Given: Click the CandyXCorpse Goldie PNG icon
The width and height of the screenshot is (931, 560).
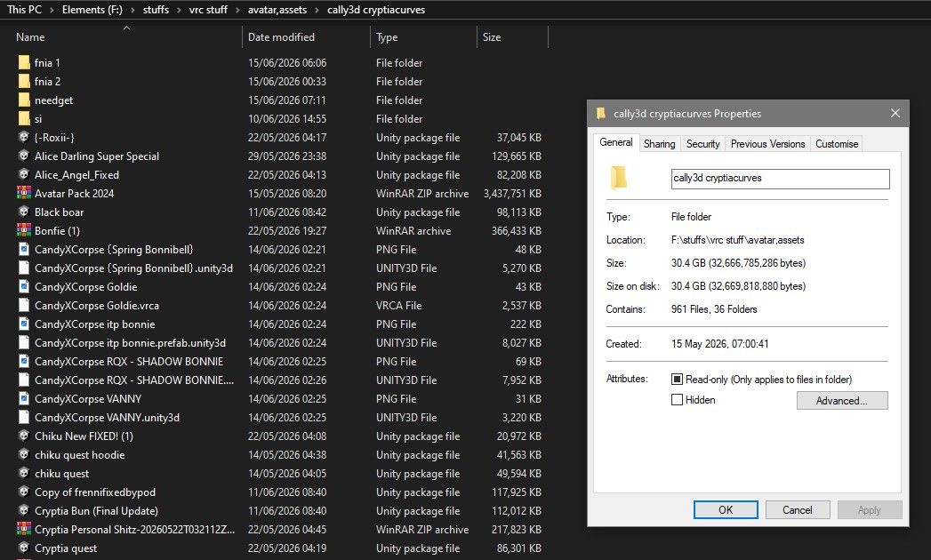Looking at the screenshot, I should pyautogui.click(x=24, y=287).
